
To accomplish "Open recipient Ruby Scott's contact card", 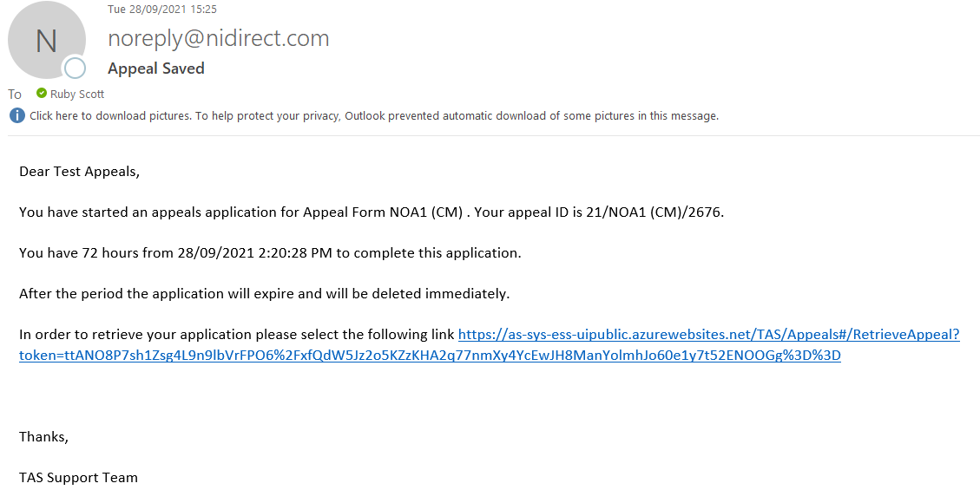I will pyautogui.click(x=77, y=94).
